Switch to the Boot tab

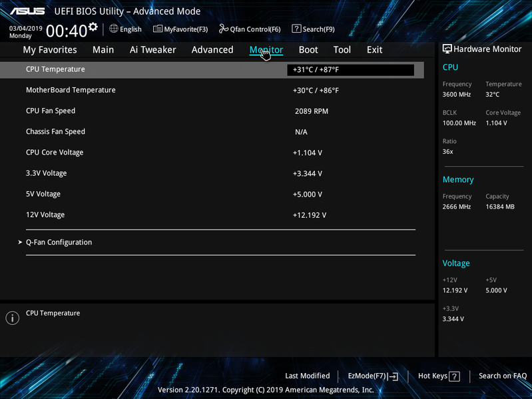point(308,50)
